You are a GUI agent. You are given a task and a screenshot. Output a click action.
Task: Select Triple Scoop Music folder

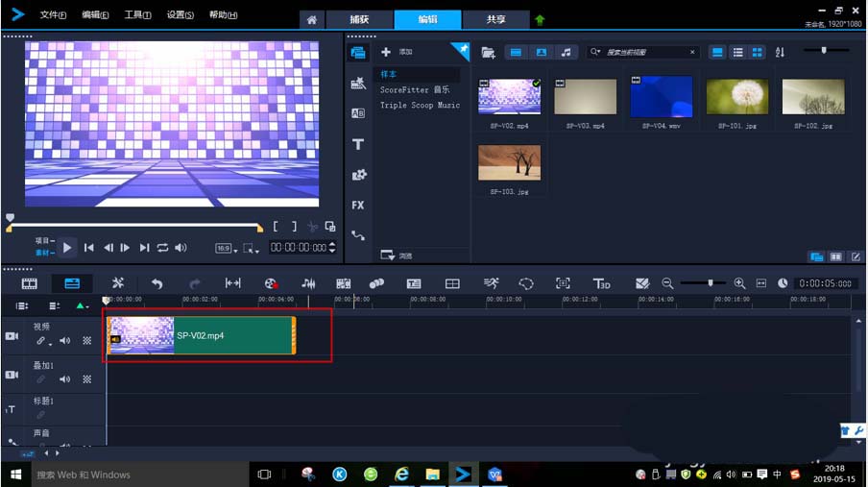coord(420,105)
